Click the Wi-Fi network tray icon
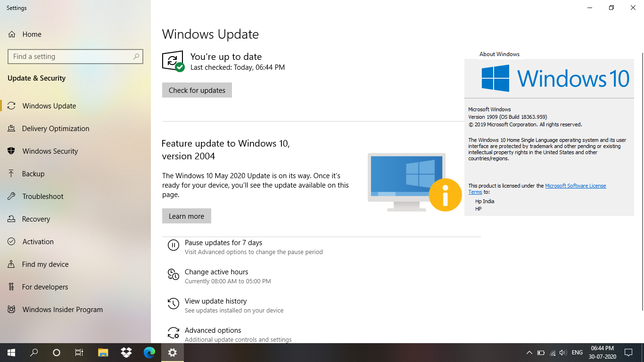Viewport: 644px width, 362px height. [553, 353]
